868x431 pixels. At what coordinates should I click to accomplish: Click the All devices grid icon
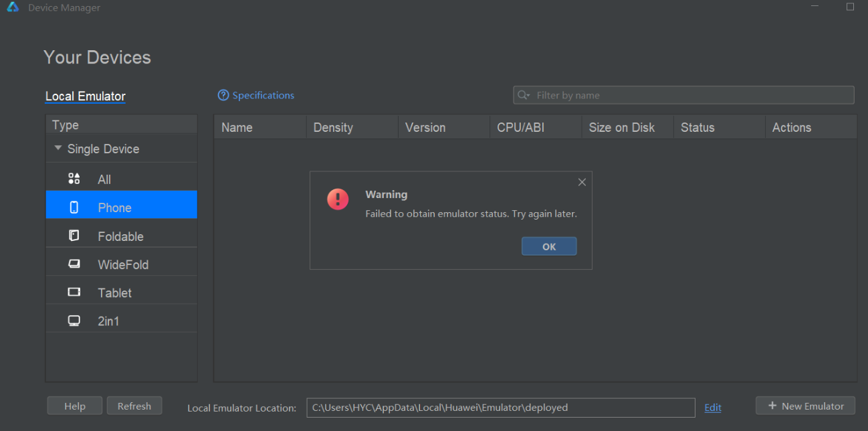click(x=74, y=179)
